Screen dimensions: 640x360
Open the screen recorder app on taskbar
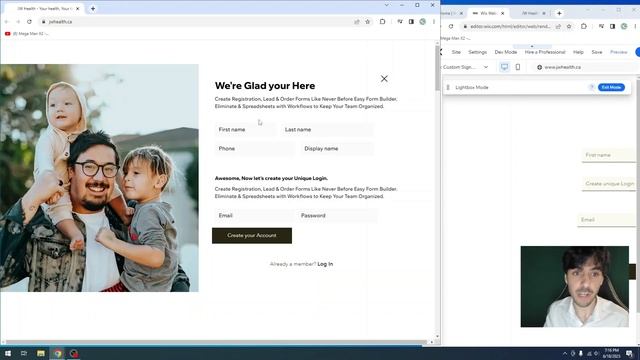pos(74,353)
